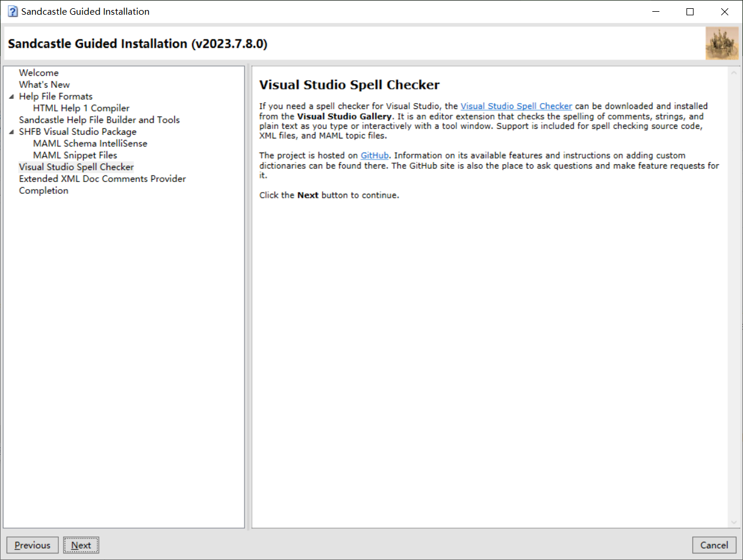Jump to the Completion page
This screenshot has width=743, height=560.
[x=44, y=191]
